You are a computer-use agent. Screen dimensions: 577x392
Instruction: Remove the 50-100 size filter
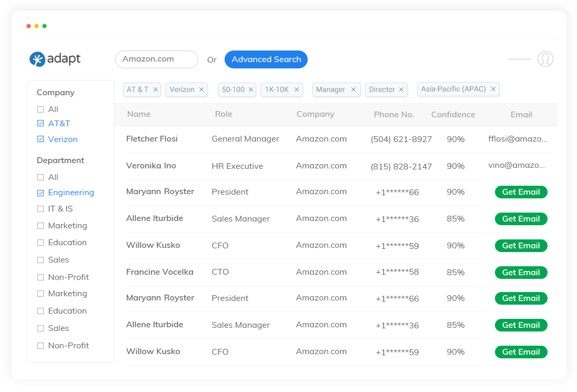pos(251,90)
